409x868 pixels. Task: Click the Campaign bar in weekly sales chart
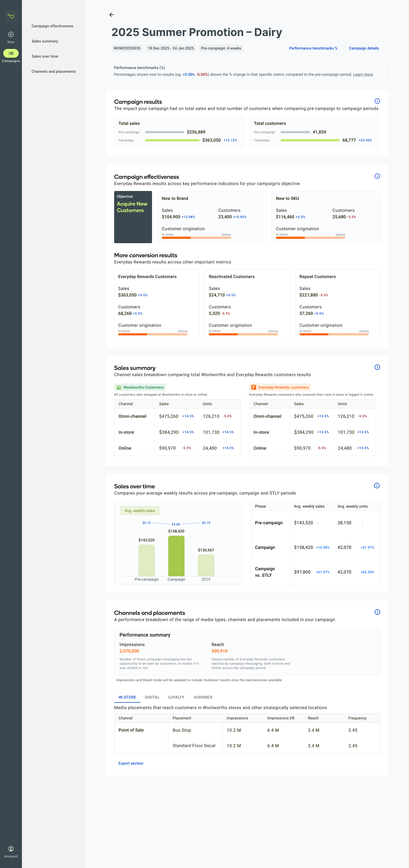pos(176,556)
